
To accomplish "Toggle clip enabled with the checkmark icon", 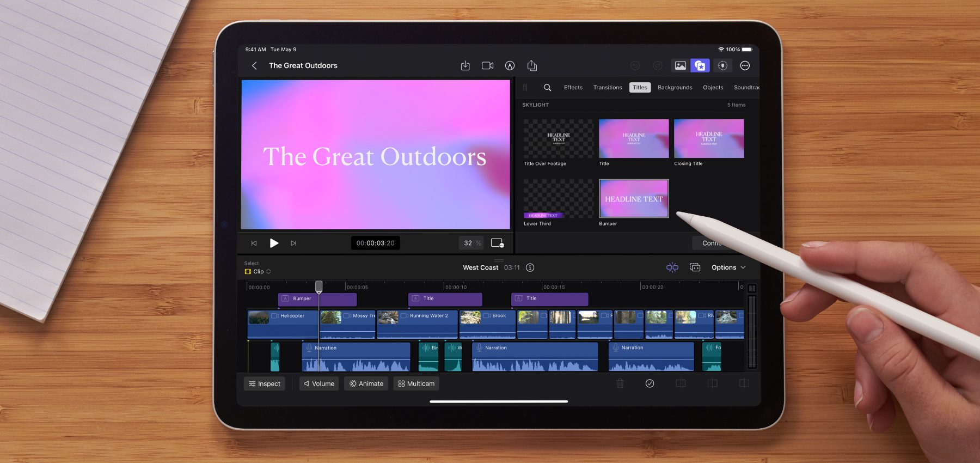I will click(x=650, y=383).
